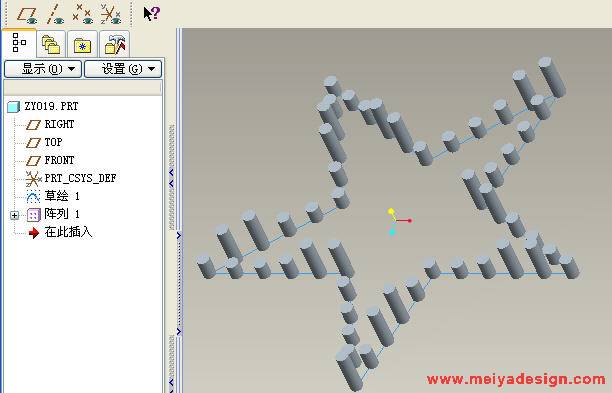Toggle coordinate system display icon
Image resolution: width=612 pixels, height=393 pixels.
[x=111, y=14]
